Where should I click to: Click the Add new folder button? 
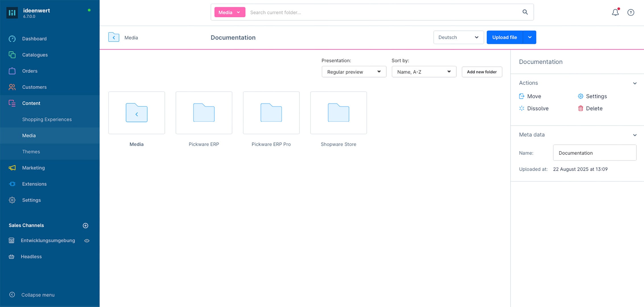point(482,72)
